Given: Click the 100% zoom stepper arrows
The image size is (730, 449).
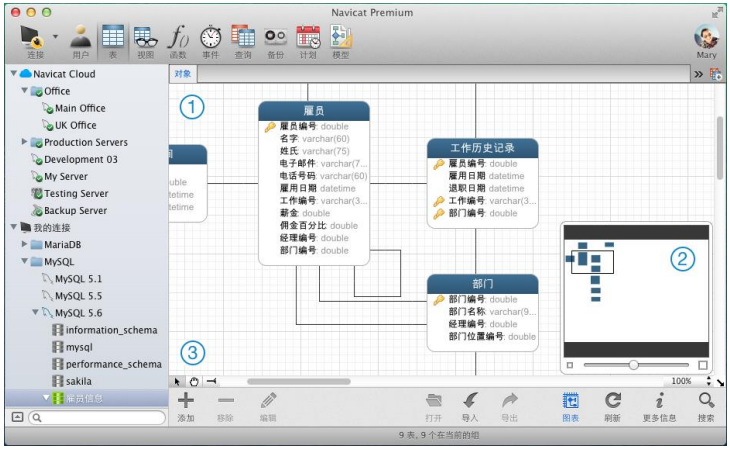Looking at the screenshot, I should click(x=709, y=381).
